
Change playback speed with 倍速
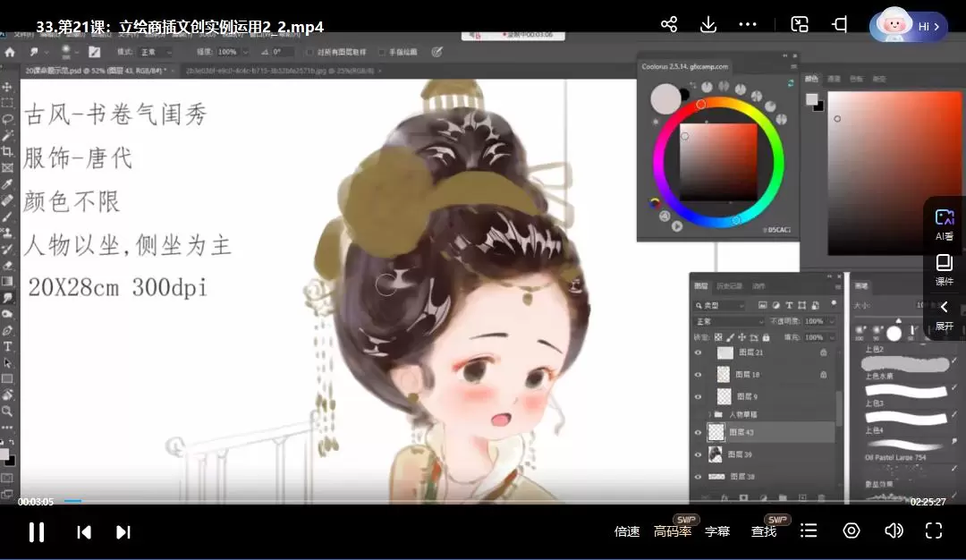[627, 531]
